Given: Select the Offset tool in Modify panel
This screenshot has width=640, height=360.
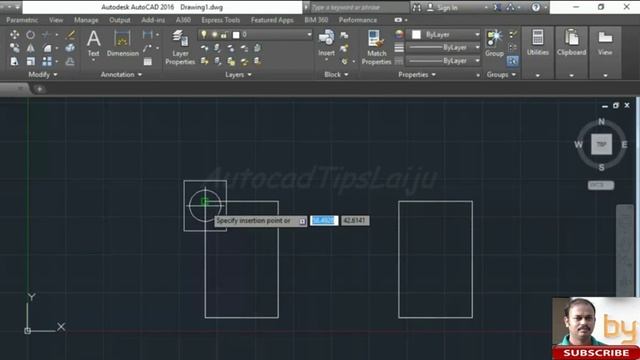Looking at the screenshot, I should [x=70, y=62].
